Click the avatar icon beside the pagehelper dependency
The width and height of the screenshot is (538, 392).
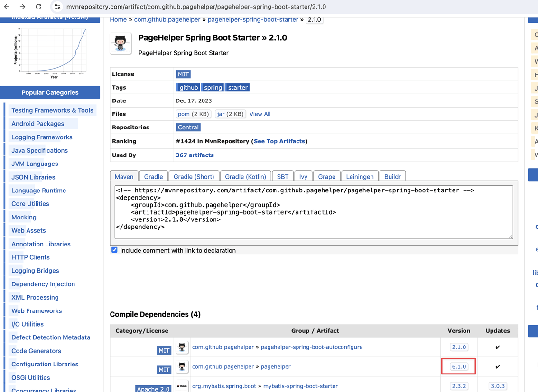tap(182, 366)
